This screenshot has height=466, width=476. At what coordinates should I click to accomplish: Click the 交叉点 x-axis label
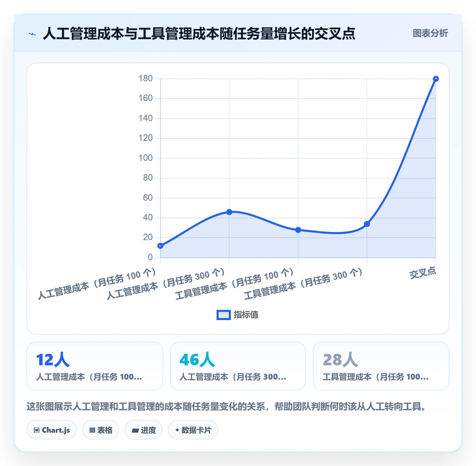click(423, 273)
